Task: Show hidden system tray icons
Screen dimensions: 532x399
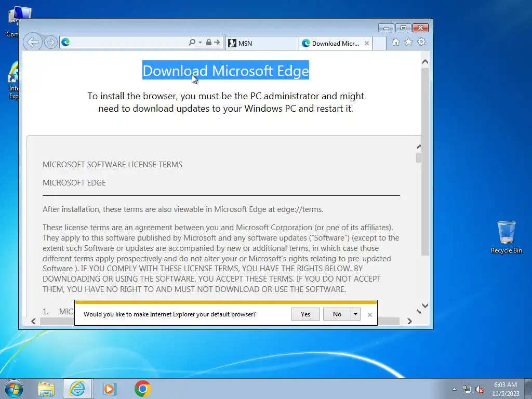Action: 454,389
